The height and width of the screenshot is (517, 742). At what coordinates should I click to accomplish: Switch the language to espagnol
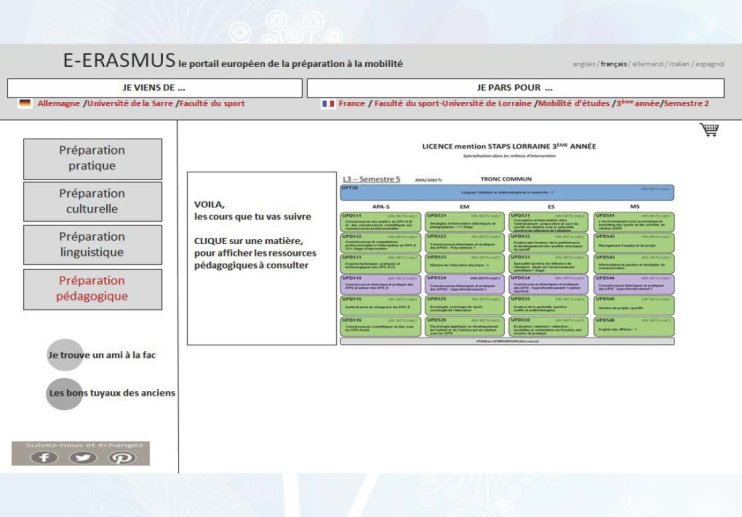[709, 64]
